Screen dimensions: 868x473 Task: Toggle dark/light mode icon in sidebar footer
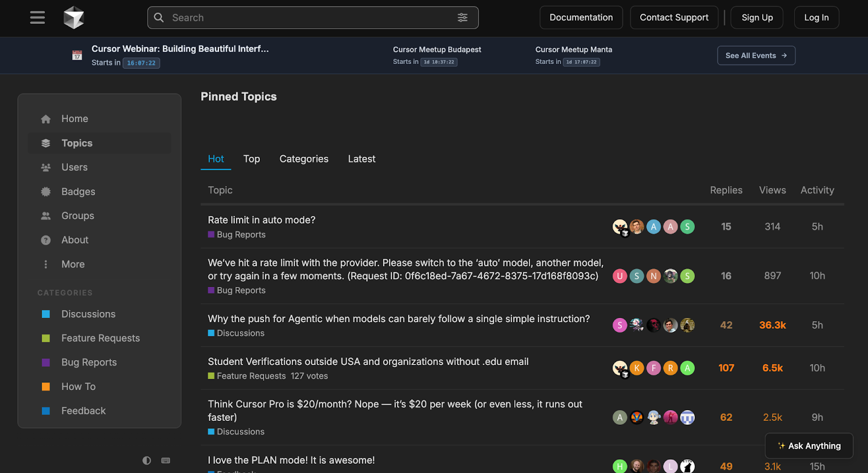pos(146,461)
